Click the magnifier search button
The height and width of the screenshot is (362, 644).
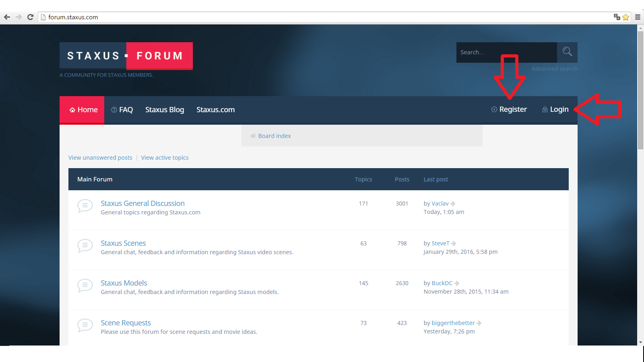pos(567,52)
